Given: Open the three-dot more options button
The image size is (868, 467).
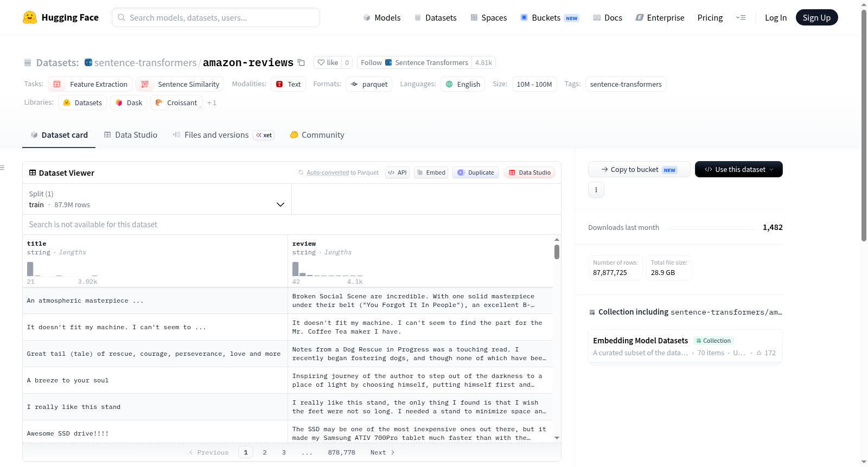Looking at the screenshot, I should pyautogui.click(x=596, y=190).
